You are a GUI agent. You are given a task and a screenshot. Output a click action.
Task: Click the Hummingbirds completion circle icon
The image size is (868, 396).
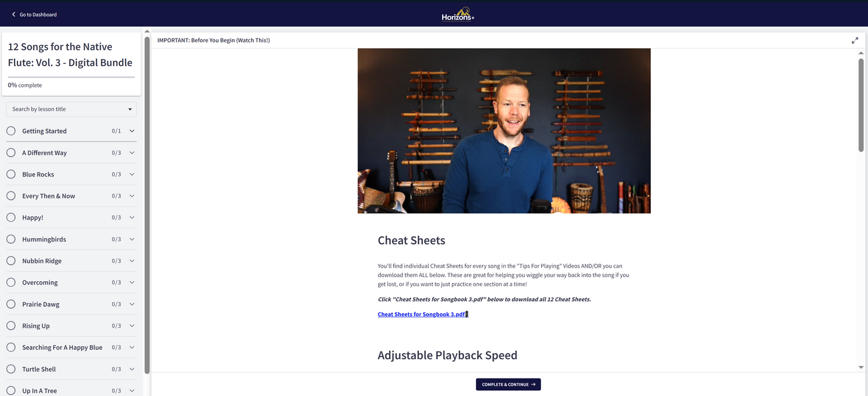[11, 239]
